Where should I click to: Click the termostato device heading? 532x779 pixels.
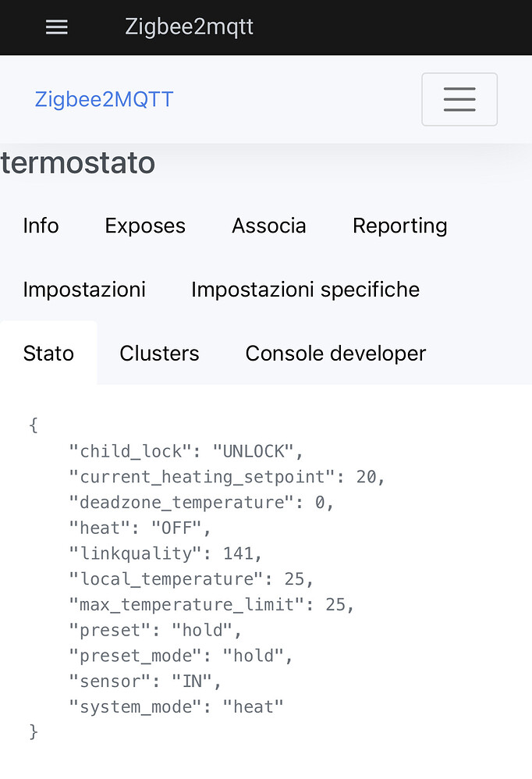pyautogui.click(x=78, y=162)
